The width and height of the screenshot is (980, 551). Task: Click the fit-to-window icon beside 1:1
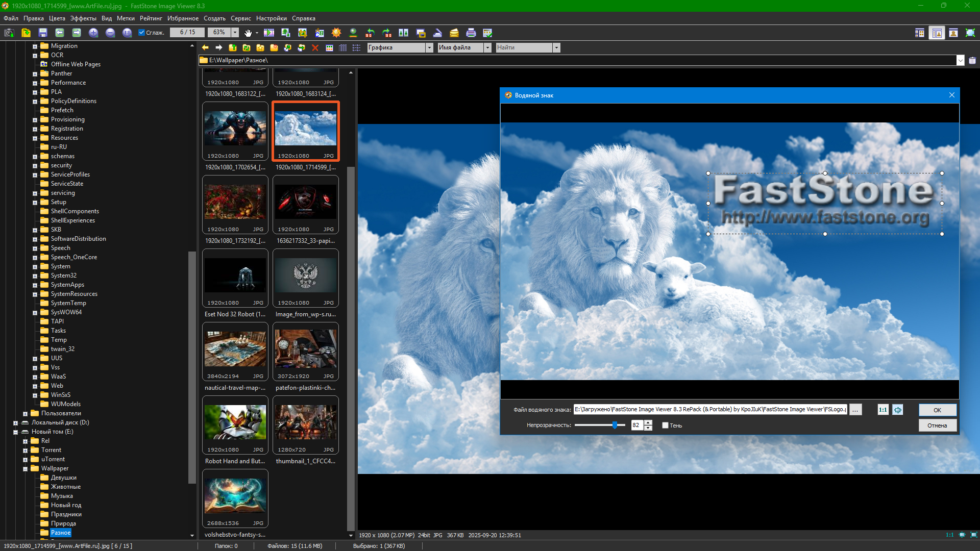click(898, 410)
